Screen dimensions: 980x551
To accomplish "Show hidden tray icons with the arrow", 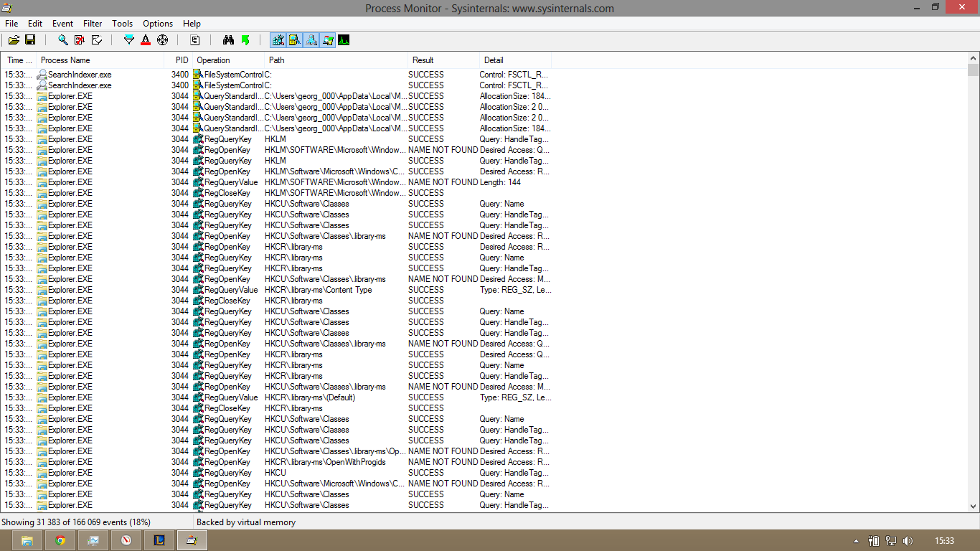I will tap(856, 541).
